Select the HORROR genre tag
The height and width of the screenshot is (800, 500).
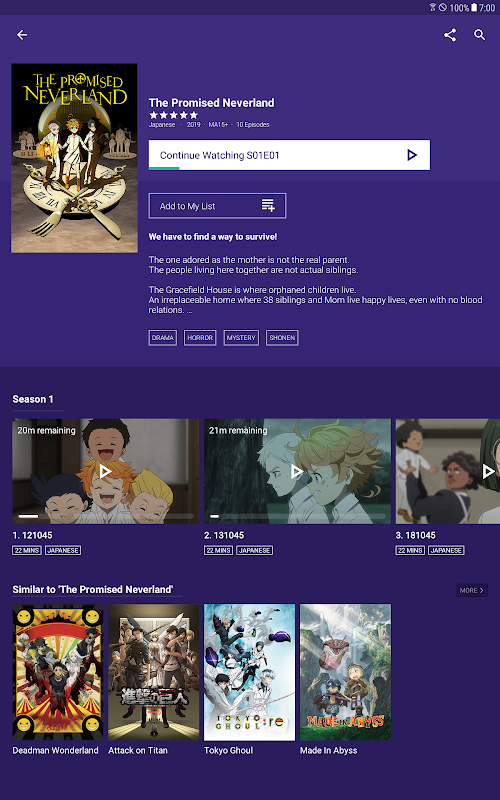(x=200, y=338)
